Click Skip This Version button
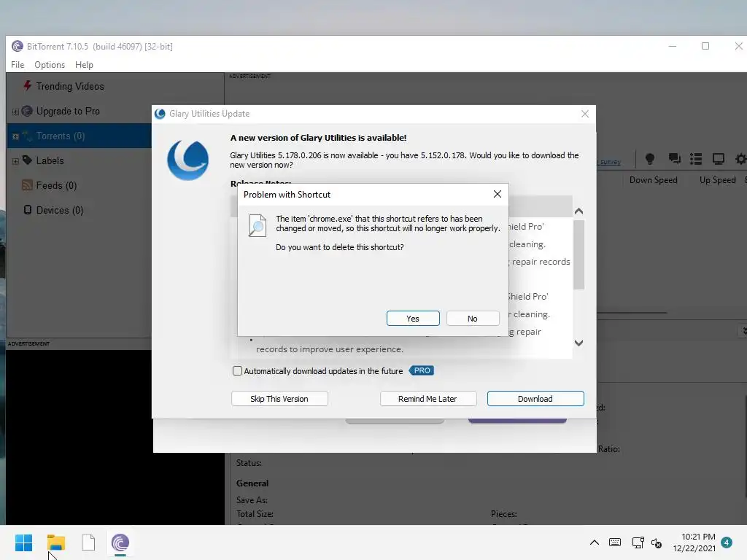747x560 pixels. pos(279,399)
